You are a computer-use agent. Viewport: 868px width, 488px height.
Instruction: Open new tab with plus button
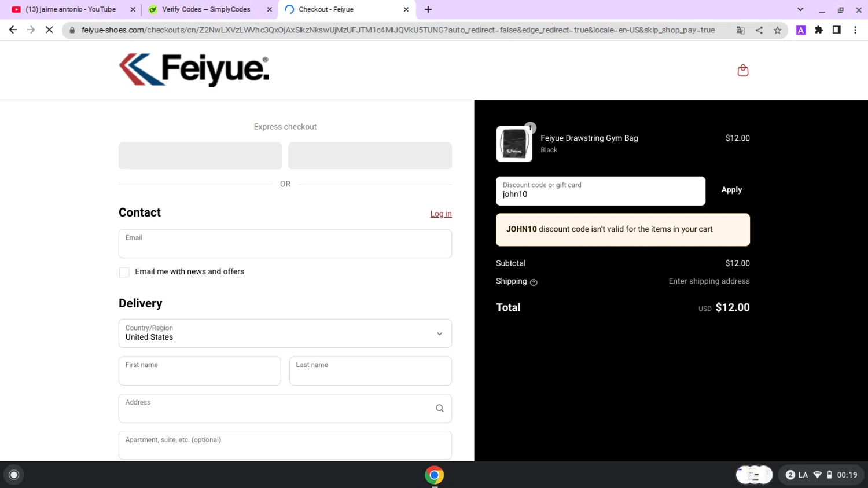(428, 9)
